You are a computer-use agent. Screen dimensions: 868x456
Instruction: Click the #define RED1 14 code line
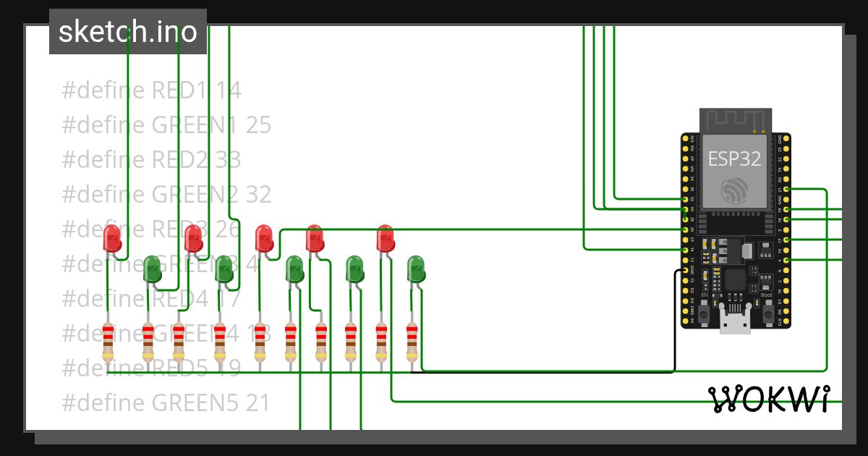tap(150, 90)
